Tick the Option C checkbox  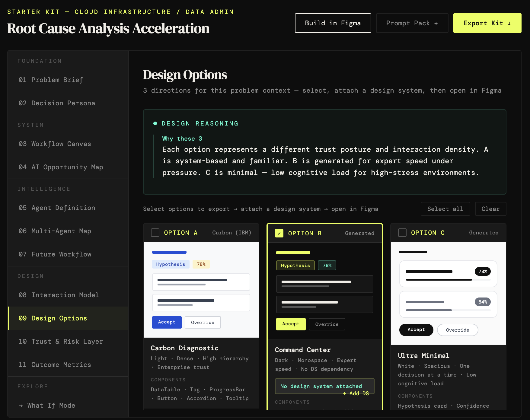pos(402,233)
